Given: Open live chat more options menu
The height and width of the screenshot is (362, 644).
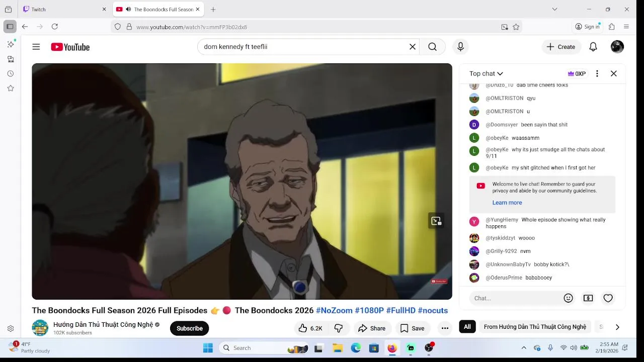Looking at the screenshot, I should 597,73.
